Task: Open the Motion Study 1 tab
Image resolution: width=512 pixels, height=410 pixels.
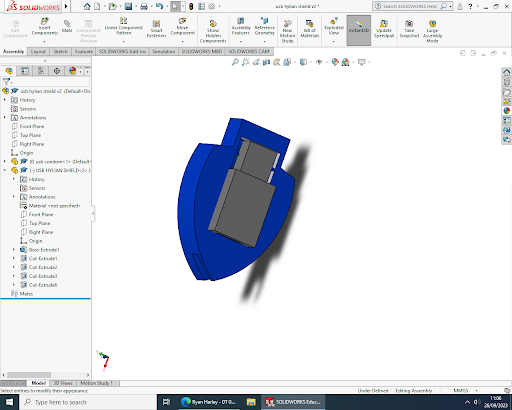Action: click(x=96, y=383)
